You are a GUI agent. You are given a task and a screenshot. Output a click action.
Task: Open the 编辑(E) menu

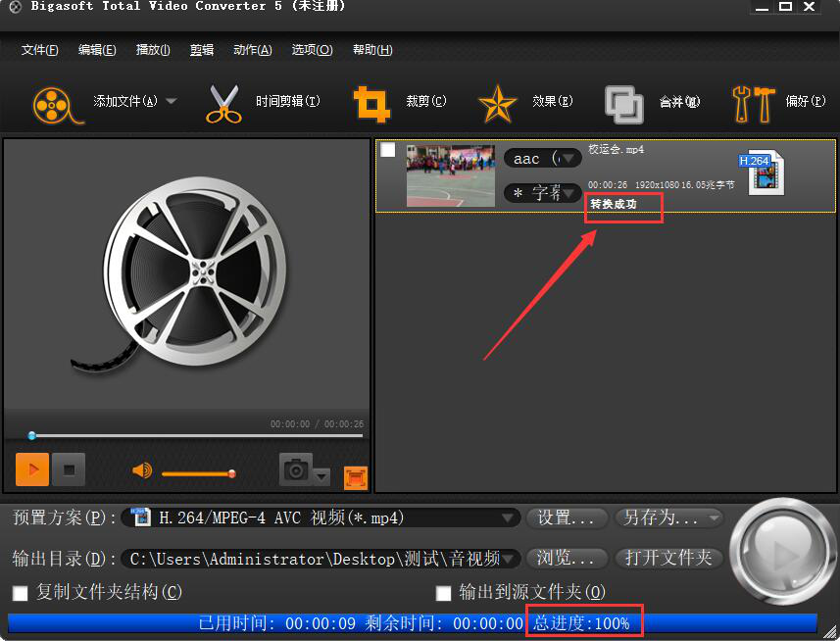[97, 50]
